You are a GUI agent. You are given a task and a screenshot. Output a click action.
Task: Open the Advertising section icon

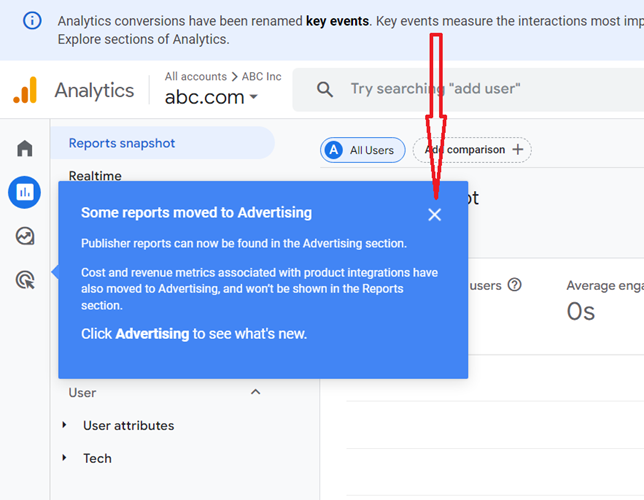25,280
